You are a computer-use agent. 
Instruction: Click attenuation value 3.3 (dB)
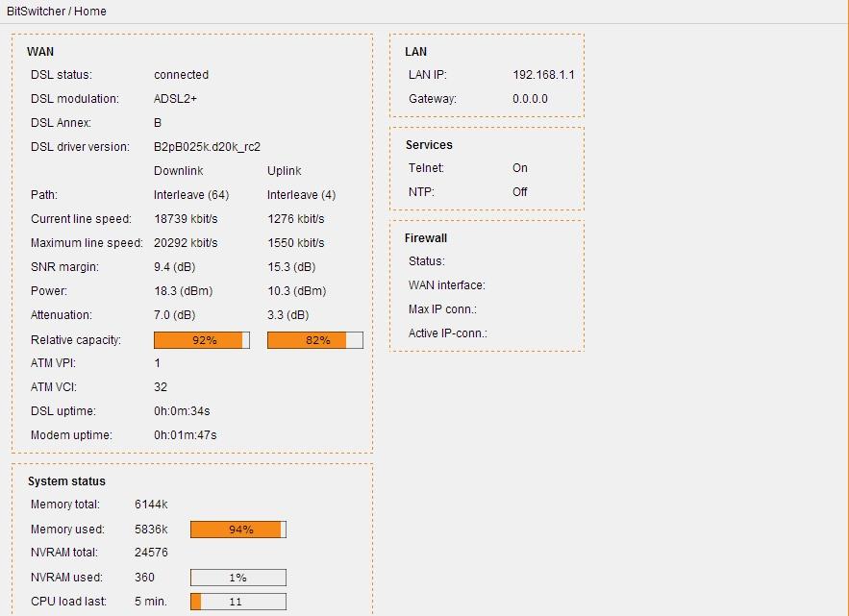(288, 315)
